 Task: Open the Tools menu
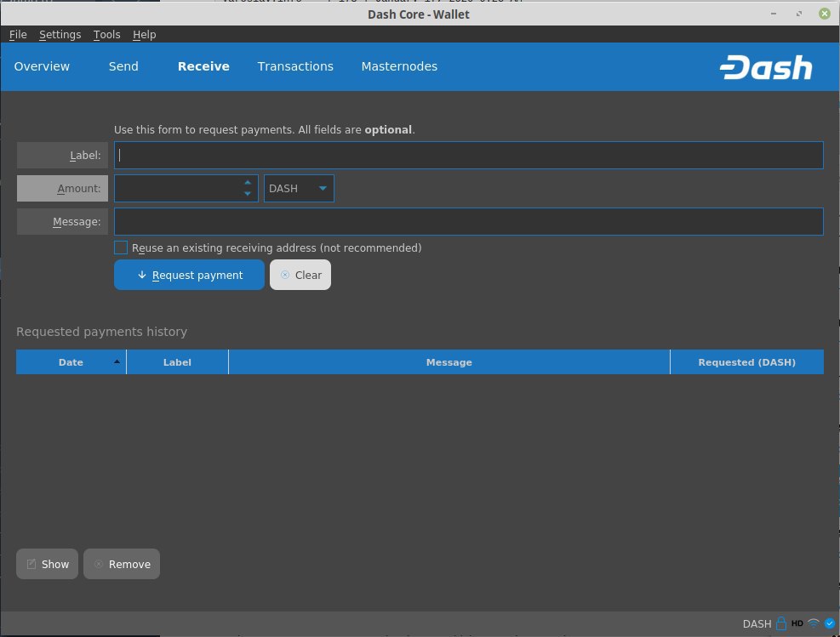pos(106,34)
